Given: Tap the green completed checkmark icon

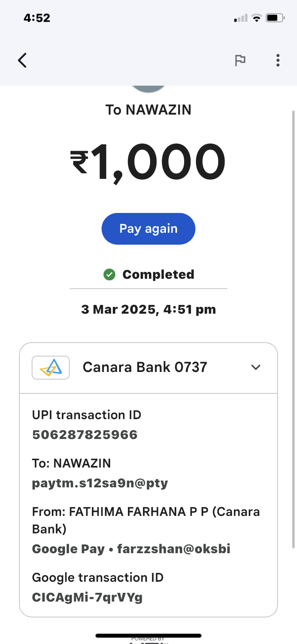Looking at the screenshot, I should point(109,274).
